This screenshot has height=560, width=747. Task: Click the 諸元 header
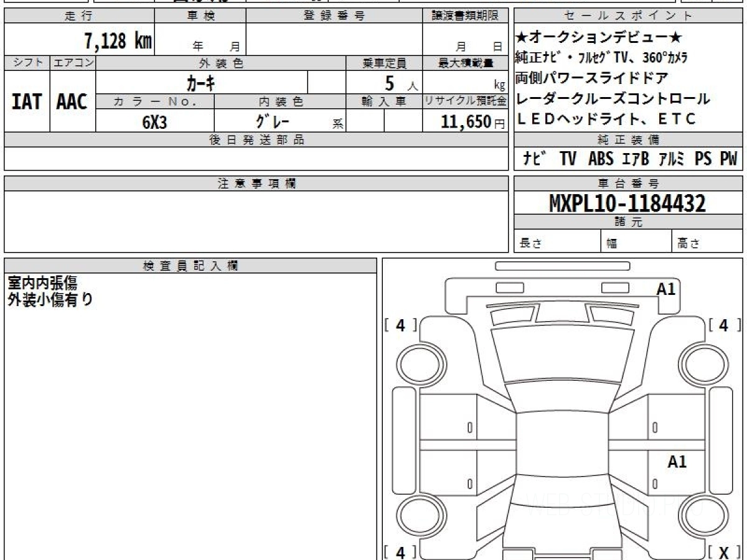pos(629,222)
